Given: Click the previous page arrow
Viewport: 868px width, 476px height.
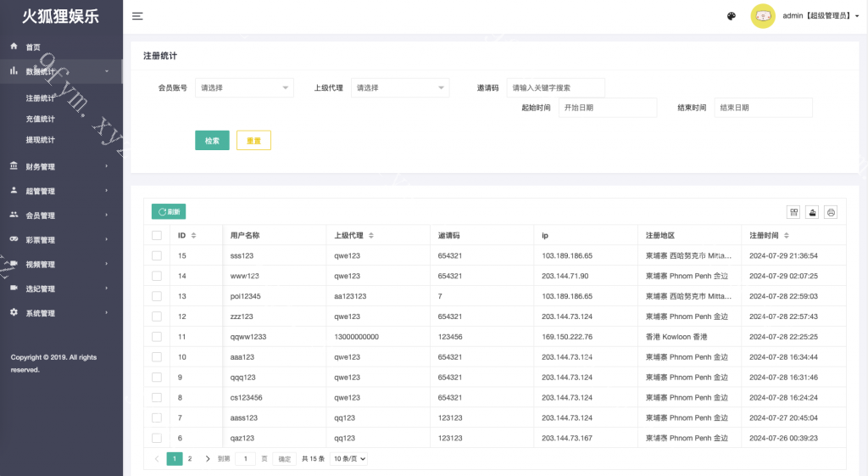Looking at the screenshot, I should [x=157, y=459].
